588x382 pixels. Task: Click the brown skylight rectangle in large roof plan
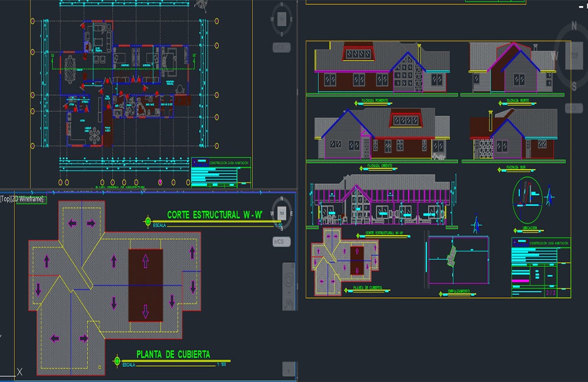(x=145, y=285)
